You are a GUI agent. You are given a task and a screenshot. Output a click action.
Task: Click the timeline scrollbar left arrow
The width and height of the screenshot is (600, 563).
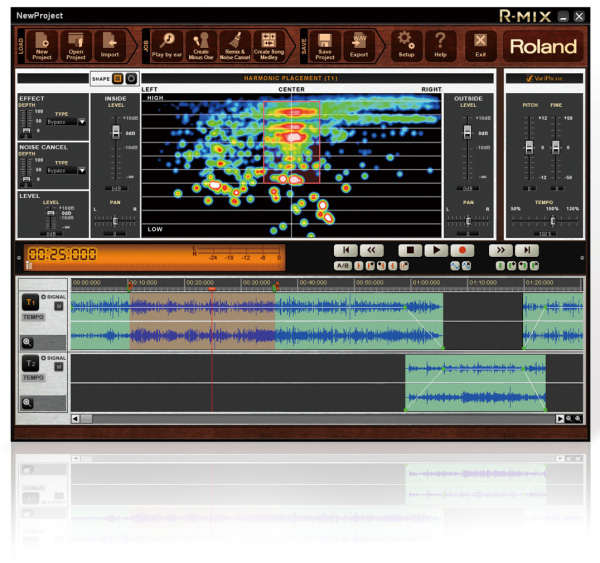point(75,419)
